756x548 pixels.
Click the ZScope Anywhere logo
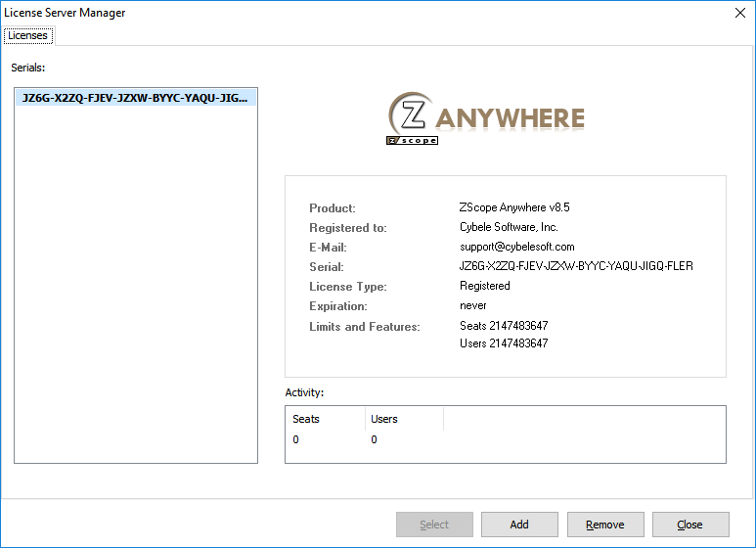tap(486, 118)
